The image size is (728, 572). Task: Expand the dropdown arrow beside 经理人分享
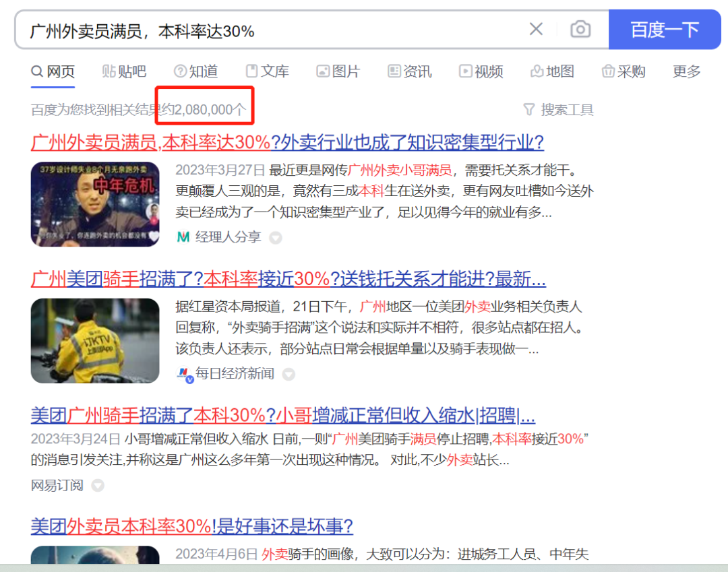(x=276, y=238)
